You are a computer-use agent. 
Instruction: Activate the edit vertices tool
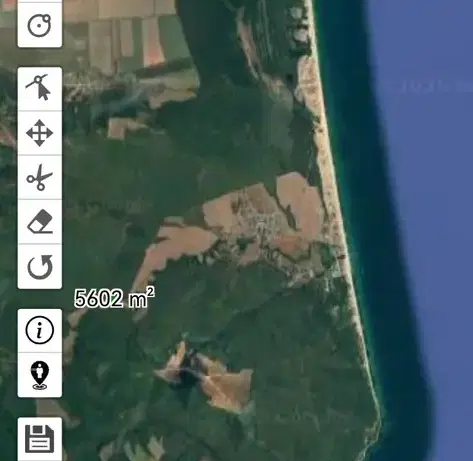click(40, 89)
